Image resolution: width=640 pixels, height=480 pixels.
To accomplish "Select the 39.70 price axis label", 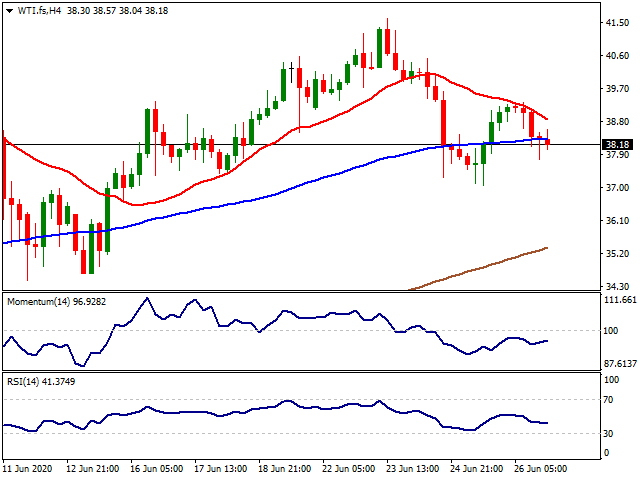I will click(x=617, y=89).
